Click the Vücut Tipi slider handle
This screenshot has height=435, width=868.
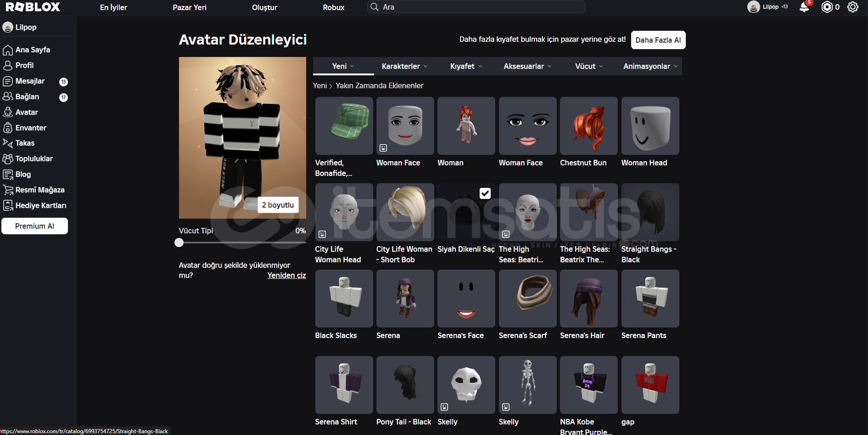(x=179, y=243)
